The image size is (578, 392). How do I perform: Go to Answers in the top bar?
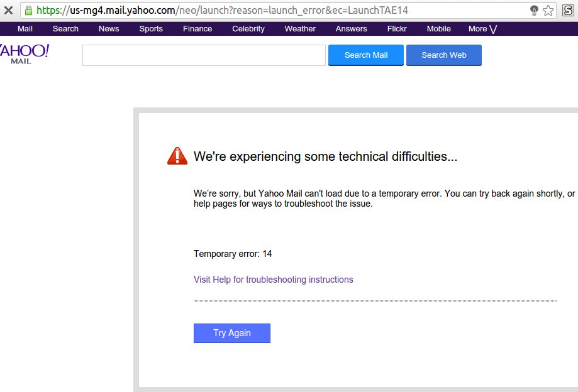coord(352,29)
